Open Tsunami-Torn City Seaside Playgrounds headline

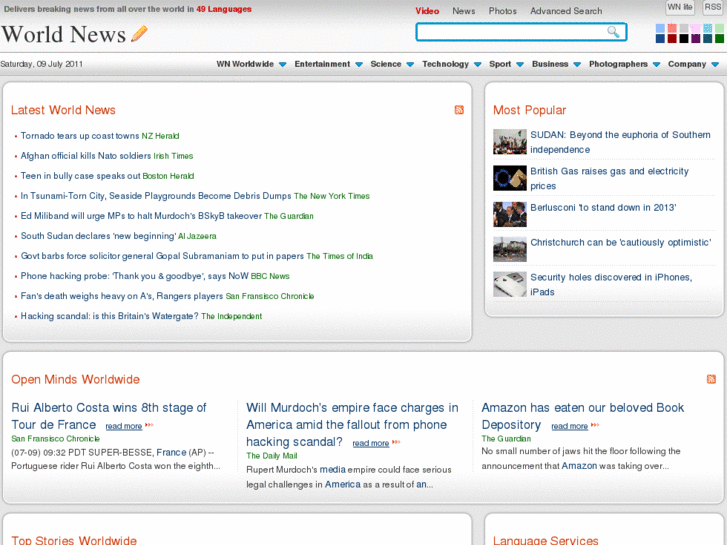click(x=156, y=196)
